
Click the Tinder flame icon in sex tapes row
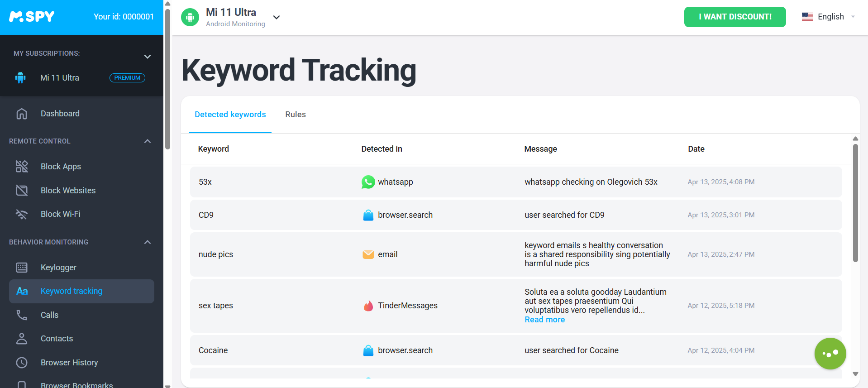pyautogui.click(x=368, y=306)
